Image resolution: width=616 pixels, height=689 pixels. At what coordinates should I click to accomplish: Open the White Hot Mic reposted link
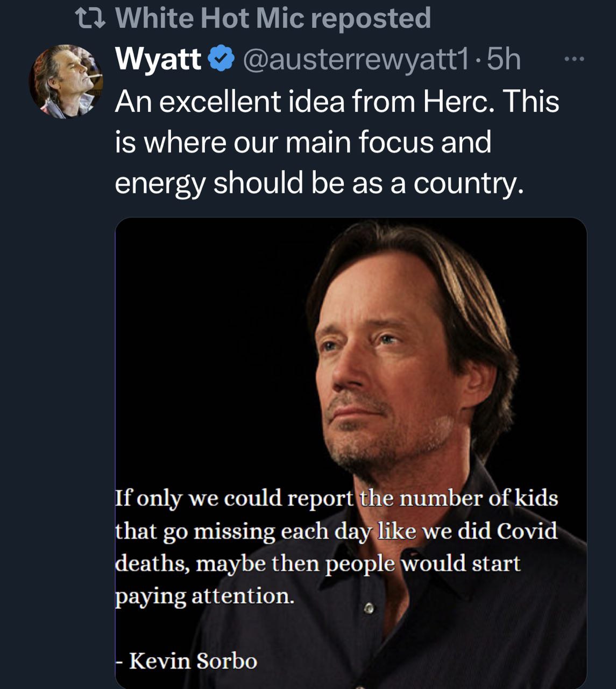272,18
